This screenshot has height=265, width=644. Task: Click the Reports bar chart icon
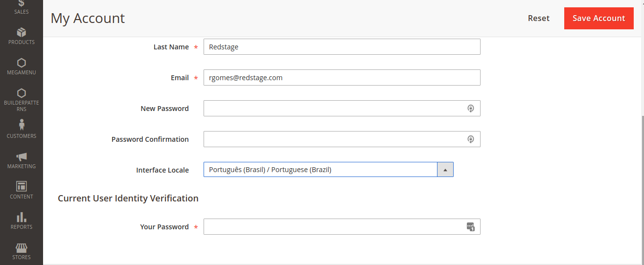[22, 217]
